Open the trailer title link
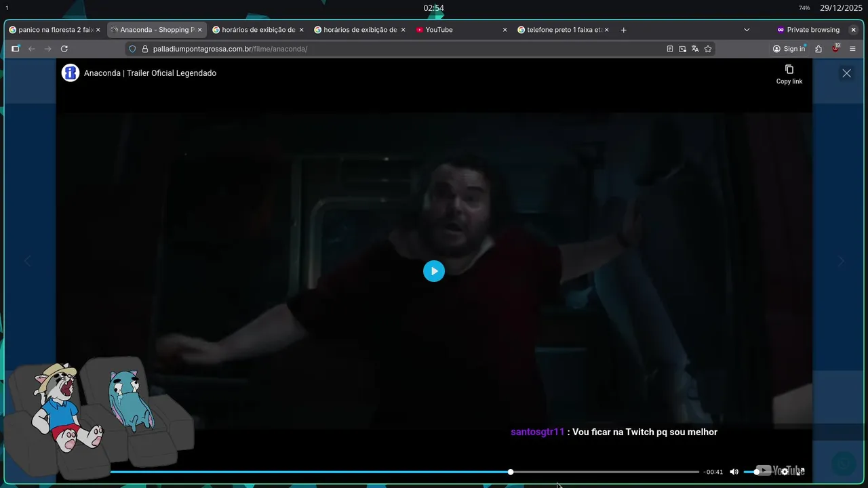868x488 pixels. [x=150, y=73]
